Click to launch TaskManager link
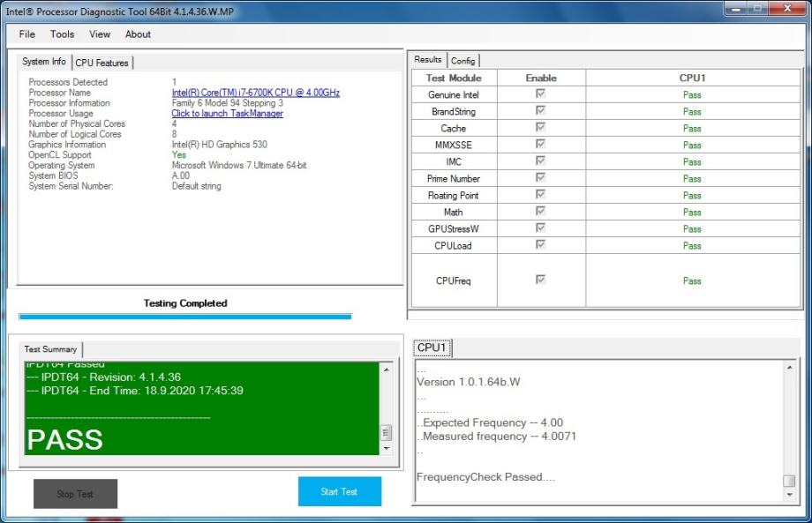Image resolution: width=812 pixels, height=523 pixels. click(x=227, y=114)
